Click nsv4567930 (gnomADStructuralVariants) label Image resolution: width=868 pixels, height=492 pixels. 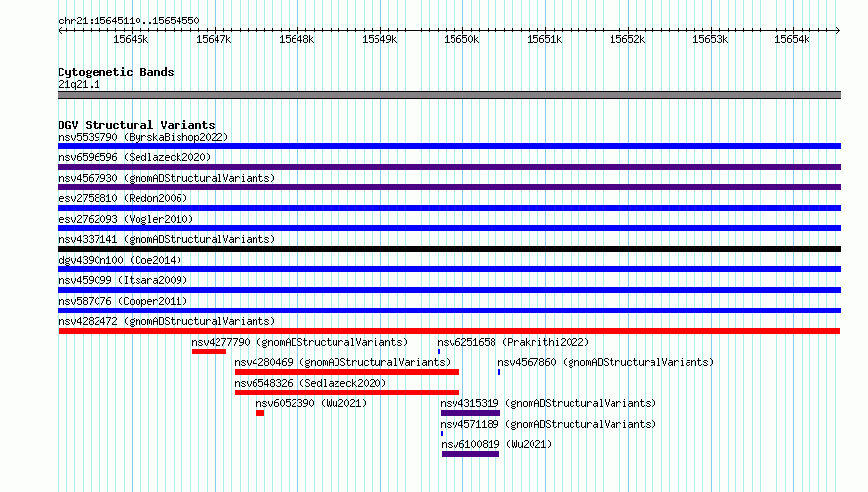pos(167,178)
